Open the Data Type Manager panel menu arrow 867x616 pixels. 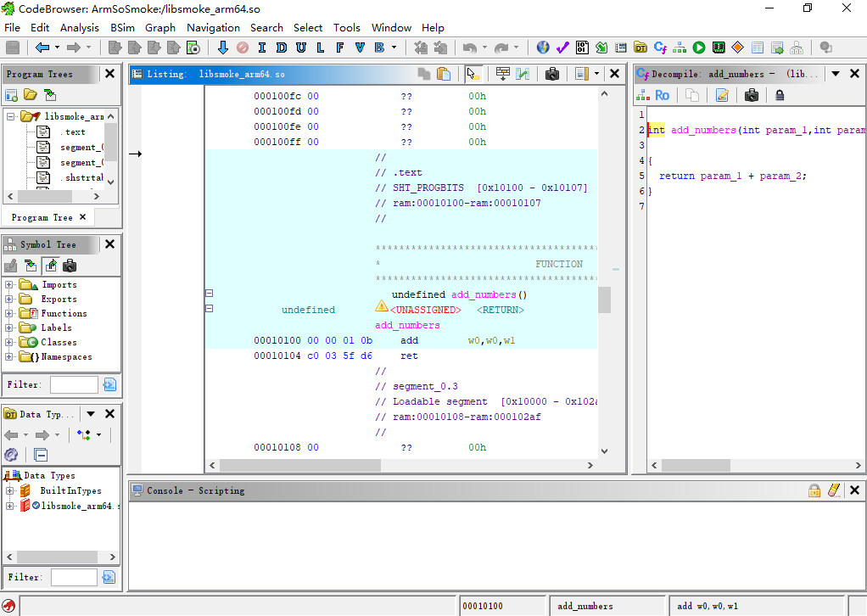click(91, 413)
